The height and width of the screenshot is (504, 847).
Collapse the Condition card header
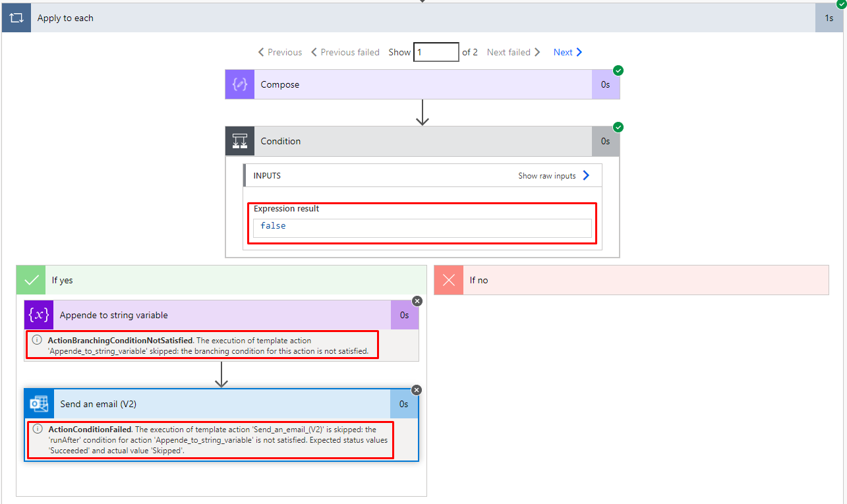[423, 141]
